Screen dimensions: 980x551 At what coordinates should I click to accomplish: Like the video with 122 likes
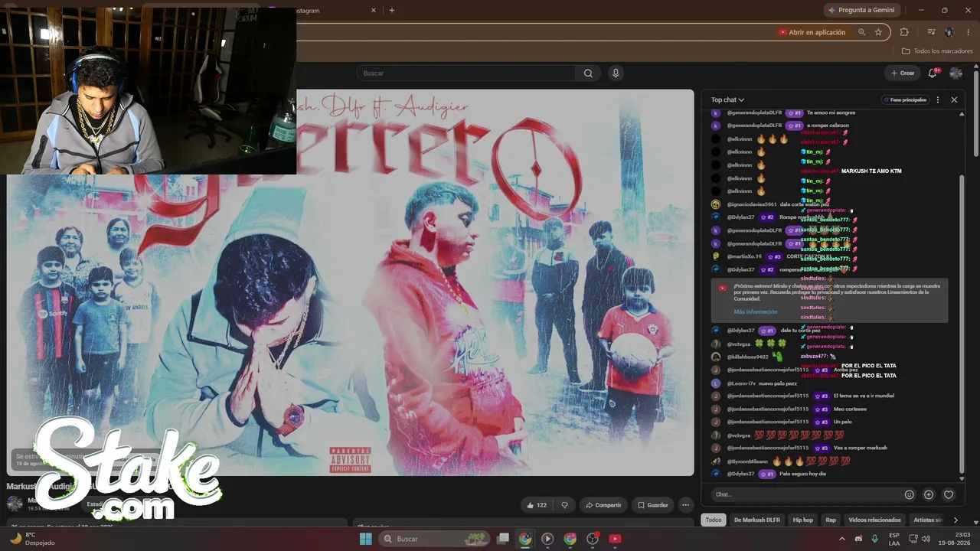click(537, 505)
